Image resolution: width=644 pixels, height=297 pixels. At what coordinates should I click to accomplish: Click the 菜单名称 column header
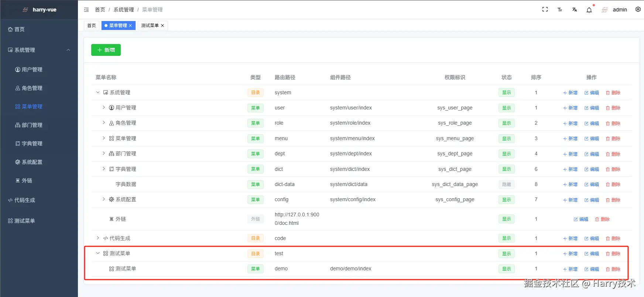(106, 77)
